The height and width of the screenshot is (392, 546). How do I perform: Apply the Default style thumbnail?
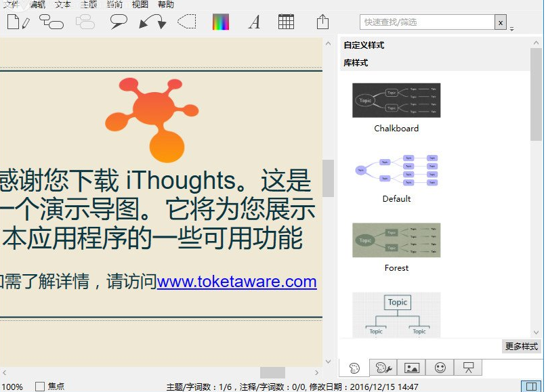coord(396,170)
